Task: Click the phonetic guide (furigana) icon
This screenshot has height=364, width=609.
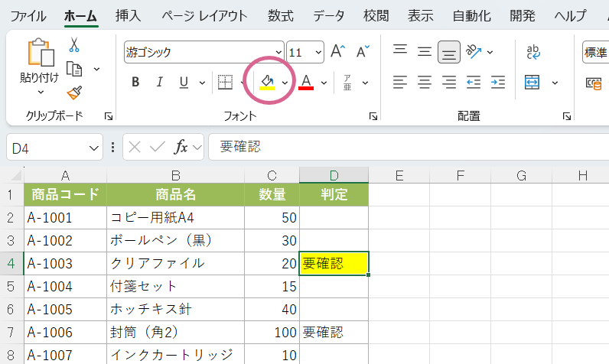Action: [x=347, y=83]
